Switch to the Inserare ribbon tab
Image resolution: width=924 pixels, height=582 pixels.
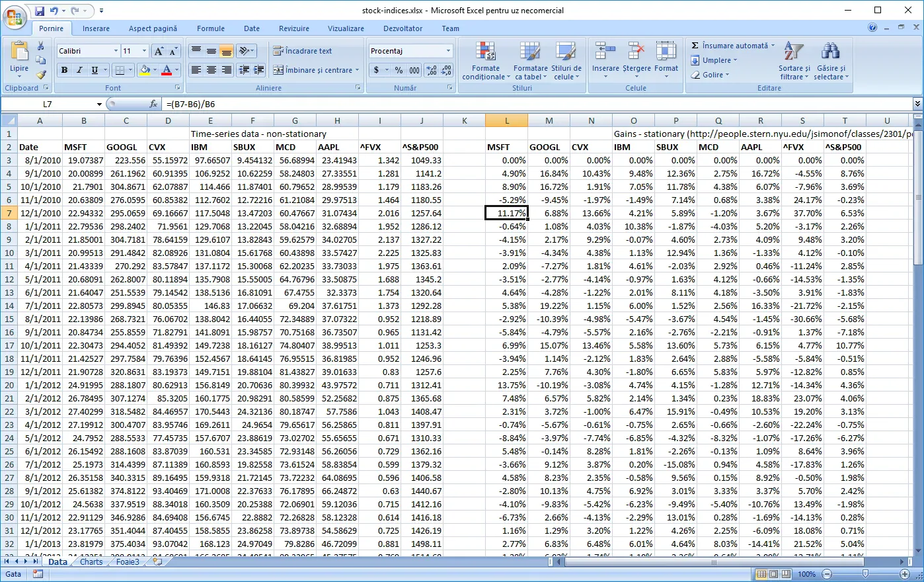(96, 28)
